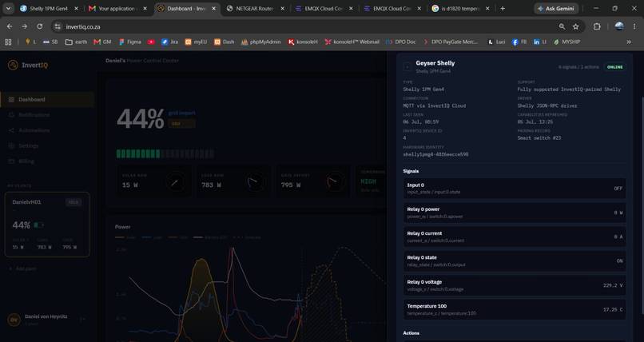This screenshot has width=644, height=342.
Task: Open the phpMyAdmin bookmark
Action: pyautogui.click(x=260, y=42)
